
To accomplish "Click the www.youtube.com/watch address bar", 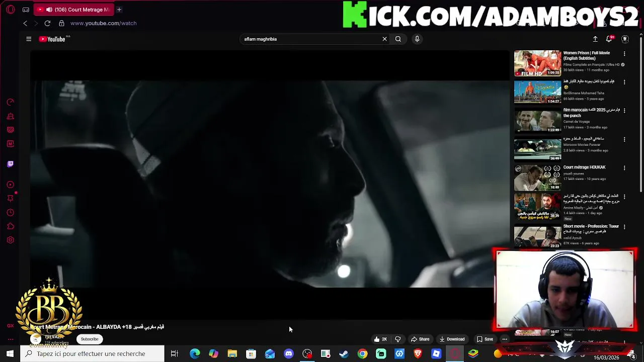I will click(103, 23).
